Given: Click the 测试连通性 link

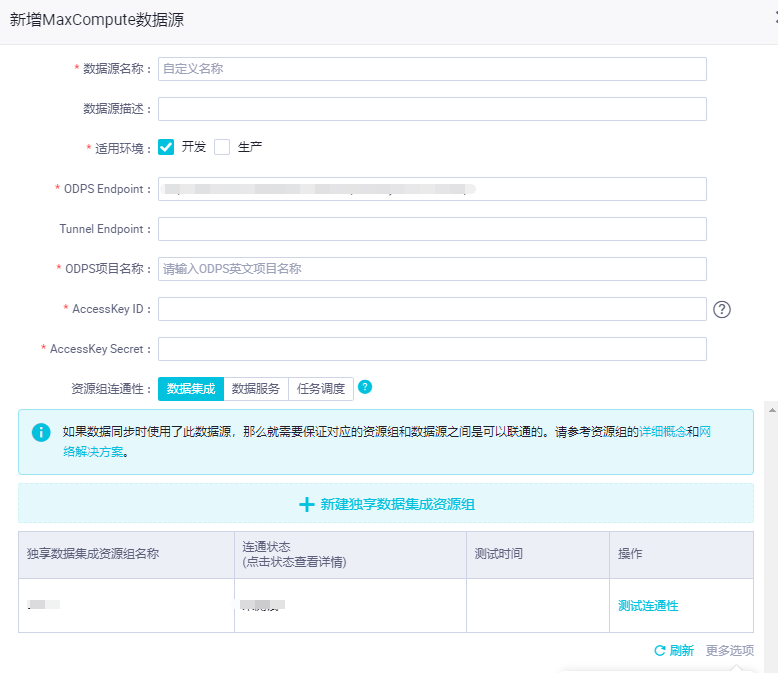Looking at the screenshot, I should pos(648,606).
